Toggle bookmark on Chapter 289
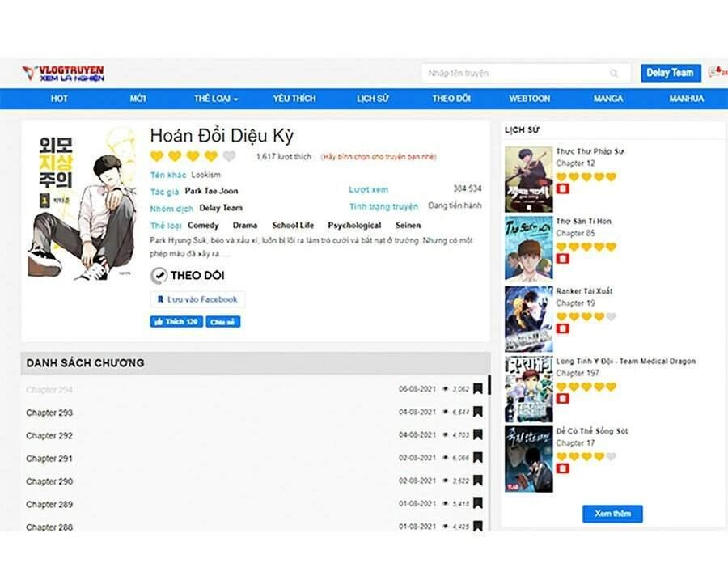 [x=478, y=504]
